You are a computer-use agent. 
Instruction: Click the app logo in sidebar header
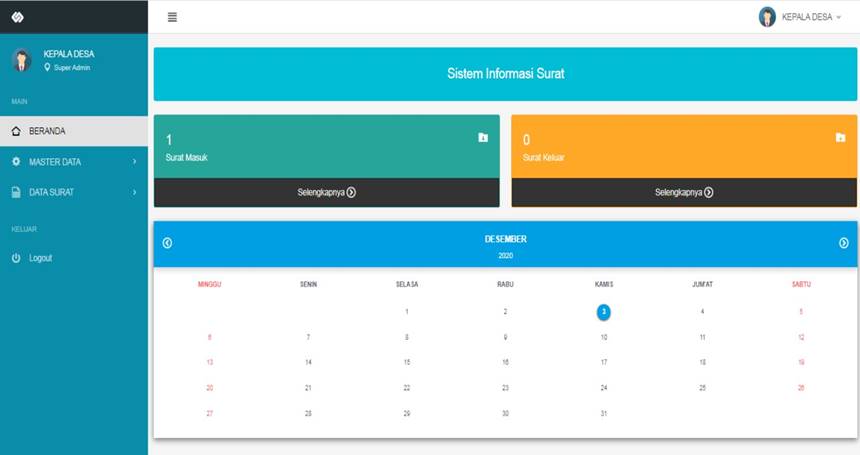17,17
